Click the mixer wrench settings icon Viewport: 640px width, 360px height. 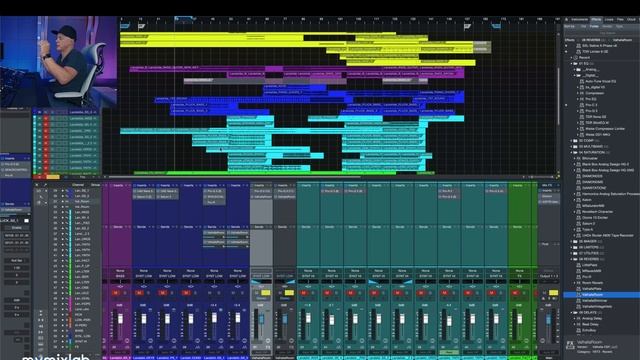pos(44,185)
